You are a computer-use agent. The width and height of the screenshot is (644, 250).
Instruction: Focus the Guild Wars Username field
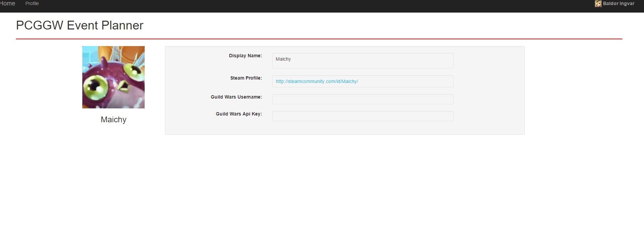click(363, 99)
